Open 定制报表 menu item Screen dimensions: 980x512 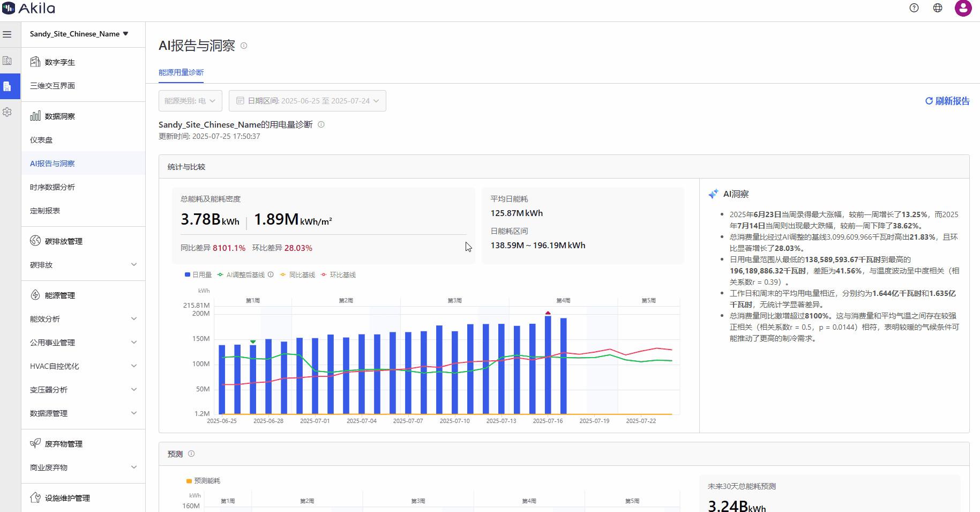click(x=83, y=211)
